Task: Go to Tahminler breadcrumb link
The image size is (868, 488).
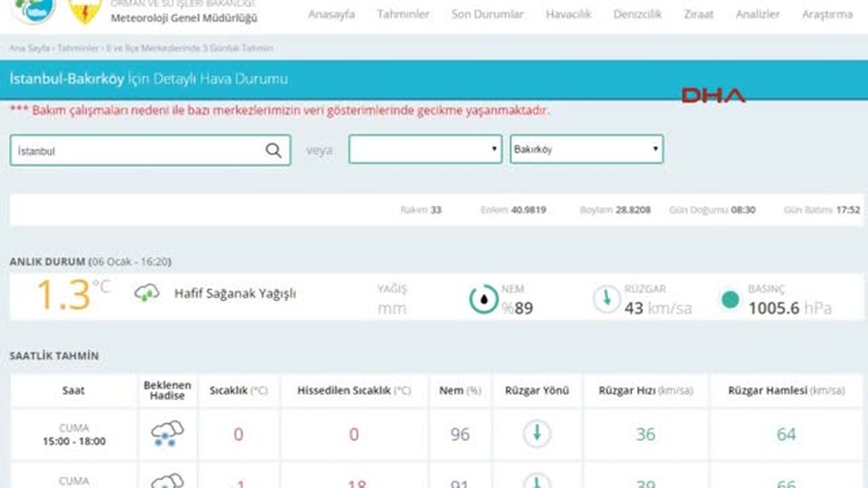Action: point(77,48)
